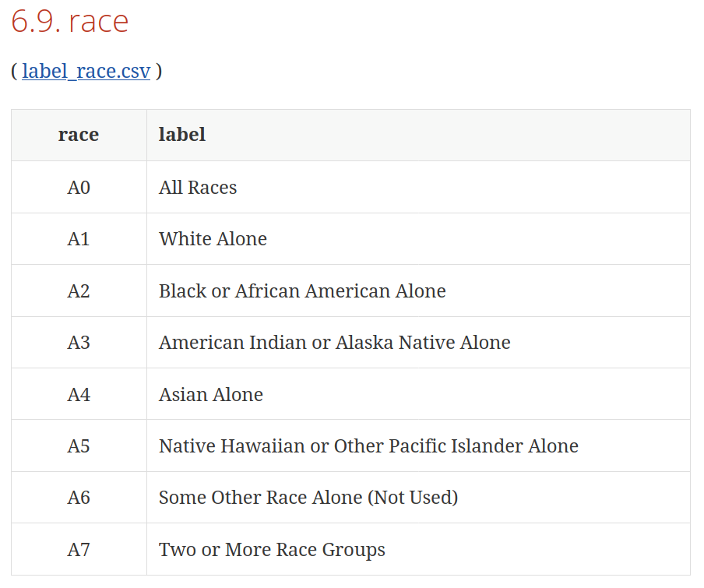The image size is (704, 588).
Task: Click "Black or African American Alone" text
Action: 302,290
